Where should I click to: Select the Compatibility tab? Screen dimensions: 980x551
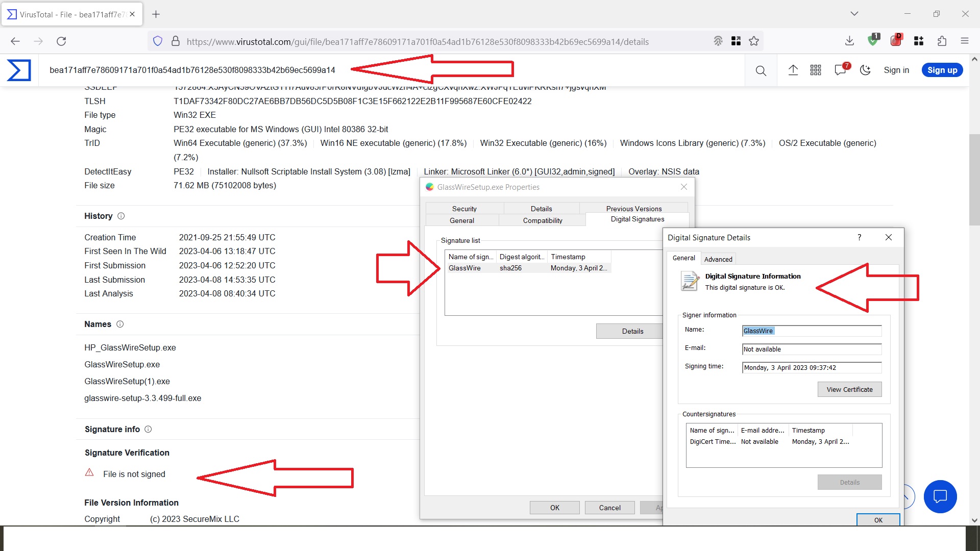(542, 220)
